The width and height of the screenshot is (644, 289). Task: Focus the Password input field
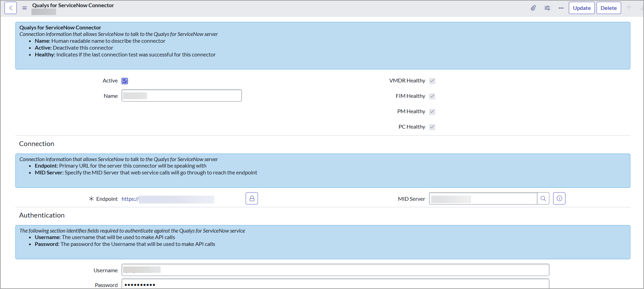pyautogui.click(x=335, y=284)
